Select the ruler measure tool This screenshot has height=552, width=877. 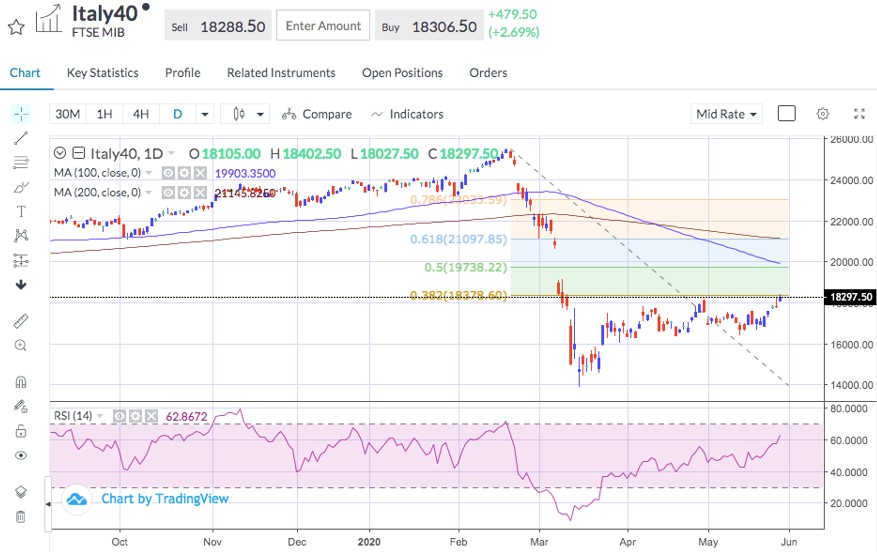pyautogui.click(x=21, y=321)
